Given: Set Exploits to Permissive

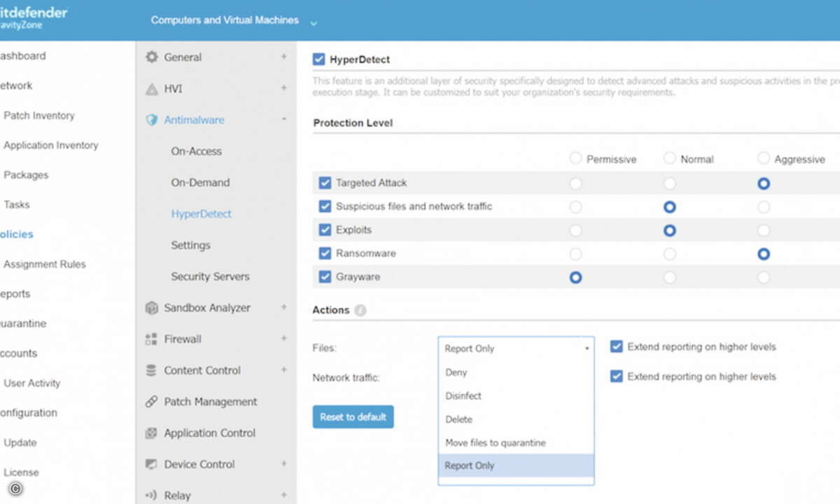Looking at the screenshot, I should pyautogui.click(x=575, y=230).
